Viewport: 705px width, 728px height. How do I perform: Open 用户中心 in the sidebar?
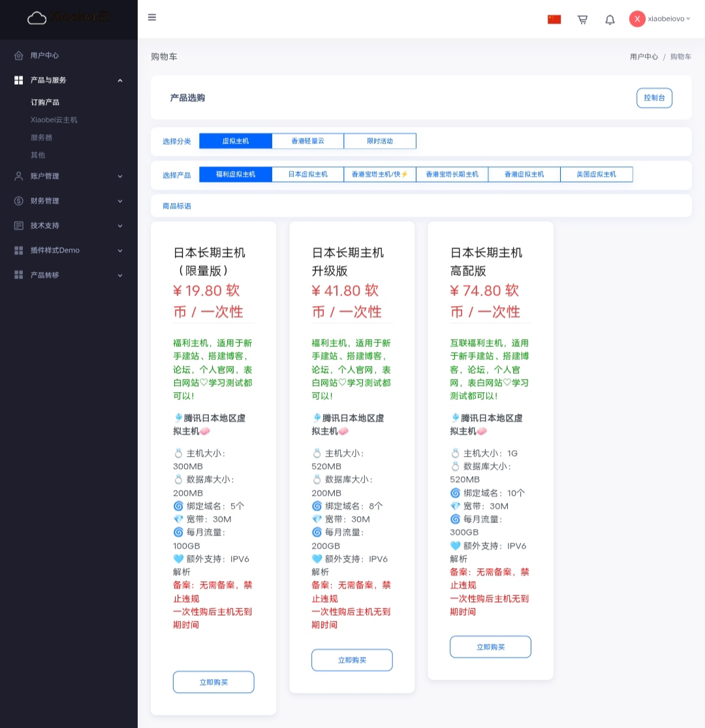[44, 55]
